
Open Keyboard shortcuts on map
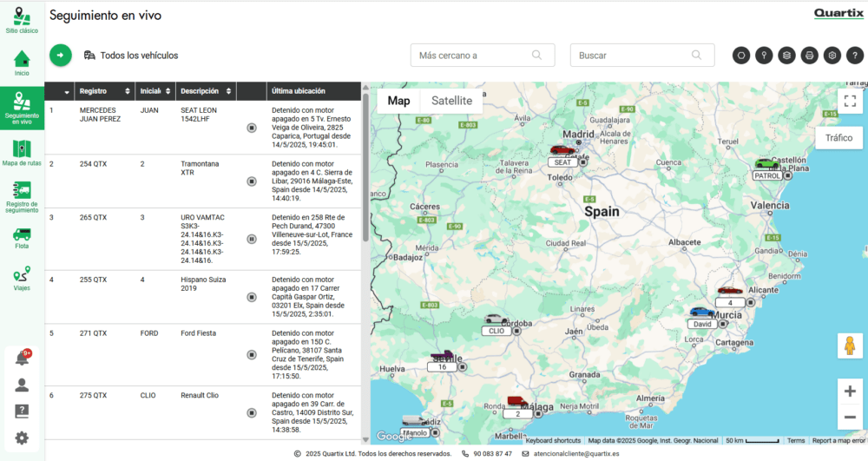[x=553, y=440]
